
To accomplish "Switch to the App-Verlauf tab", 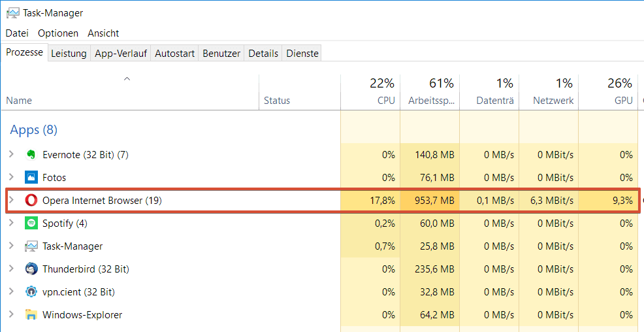I will 121,54.
